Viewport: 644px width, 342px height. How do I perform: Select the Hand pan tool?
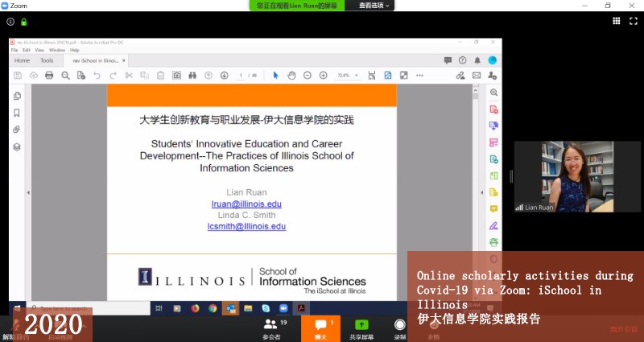tap(291, 76)
